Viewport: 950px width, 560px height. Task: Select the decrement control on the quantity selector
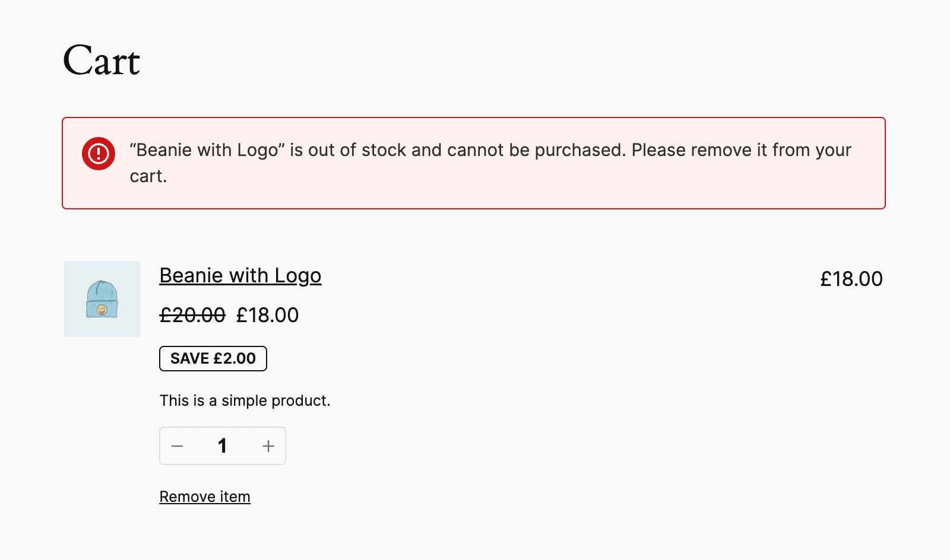[x=177, y=446]
